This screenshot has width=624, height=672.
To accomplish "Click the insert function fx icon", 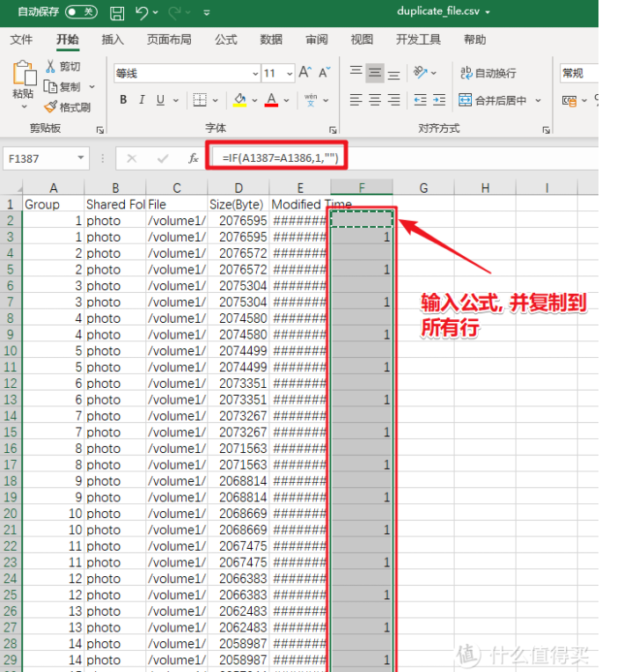I will (x=193, y=158).
